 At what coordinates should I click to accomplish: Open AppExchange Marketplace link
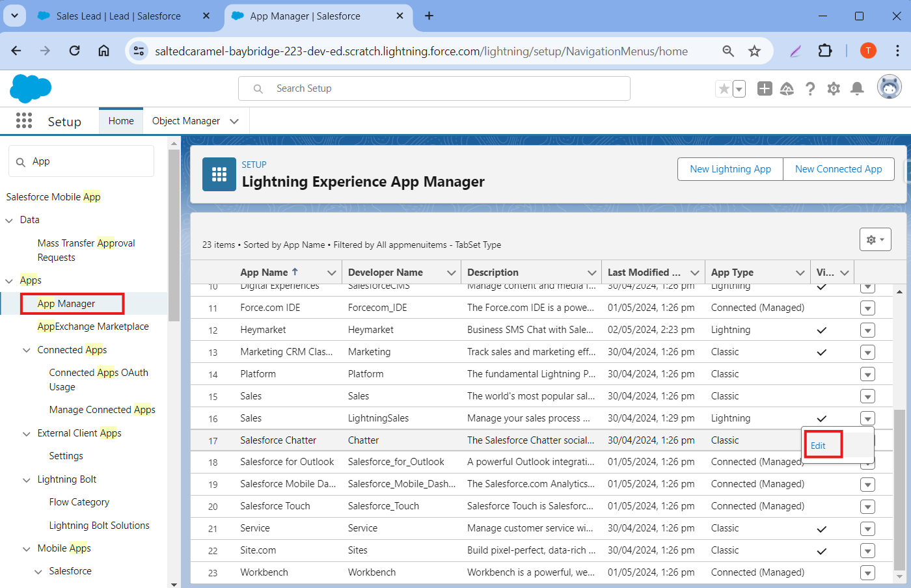[x=93, y=327]
